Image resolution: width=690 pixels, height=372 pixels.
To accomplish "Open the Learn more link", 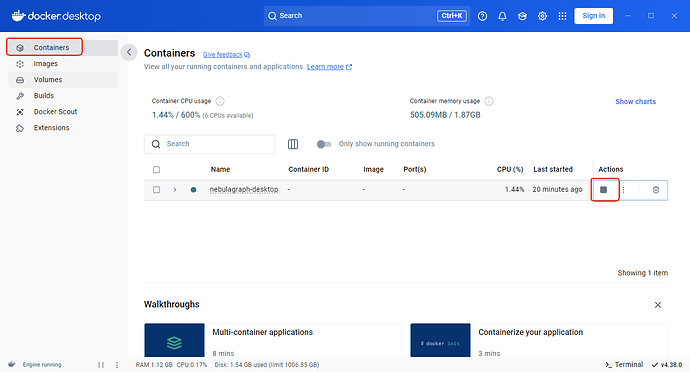I will click(329, 67).
